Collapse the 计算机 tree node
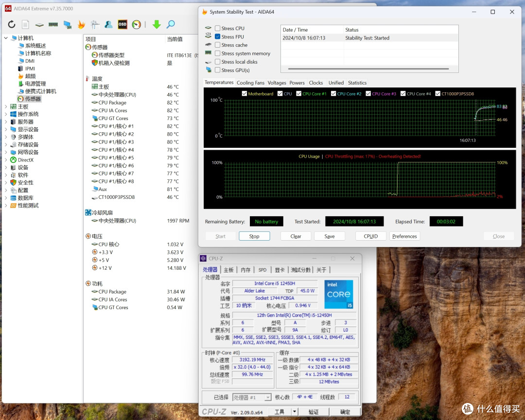The image size is (525, 420). (x=6, y=38)
